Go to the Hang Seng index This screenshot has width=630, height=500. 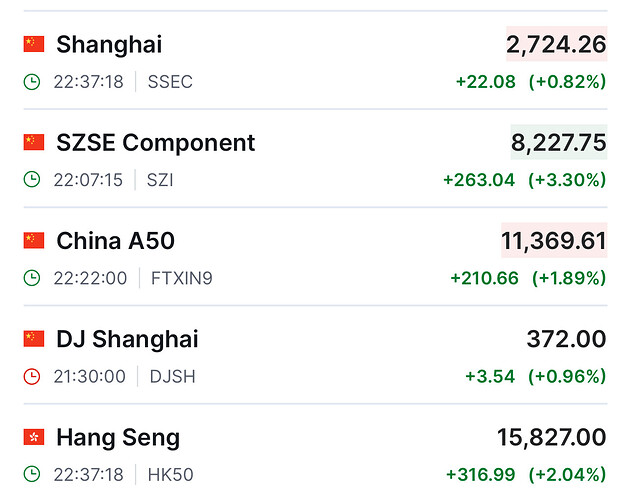pyautogui.click(x=118, y=437)
